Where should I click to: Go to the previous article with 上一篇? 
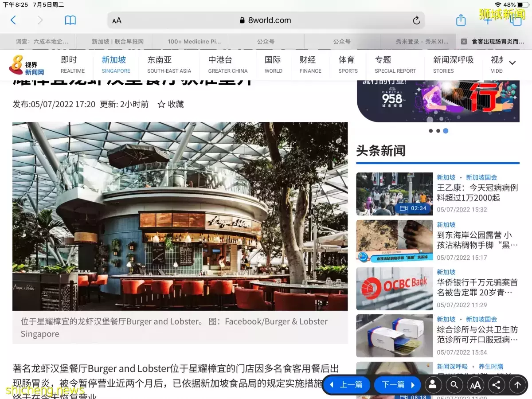pos(346,385)
